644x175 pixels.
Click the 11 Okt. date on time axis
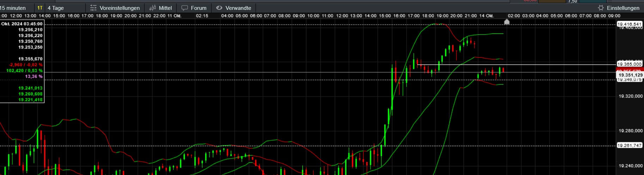tap(174, 16)
